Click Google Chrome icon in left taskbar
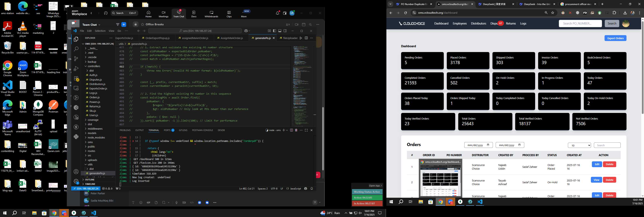The image size is (644, 217). point(54,213)
